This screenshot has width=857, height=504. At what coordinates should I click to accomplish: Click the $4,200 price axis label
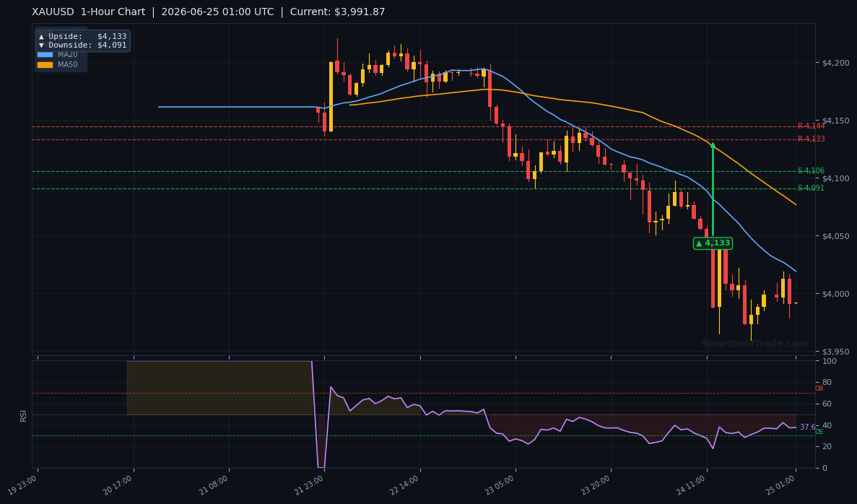pos(835,63)
